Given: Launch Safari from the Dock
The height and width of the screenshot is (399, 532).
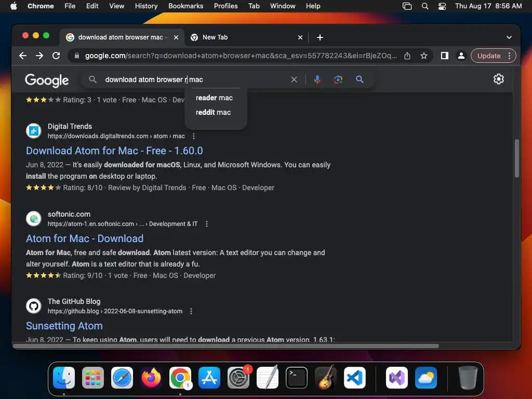Looking at the screenshot, I should (122, 378).
